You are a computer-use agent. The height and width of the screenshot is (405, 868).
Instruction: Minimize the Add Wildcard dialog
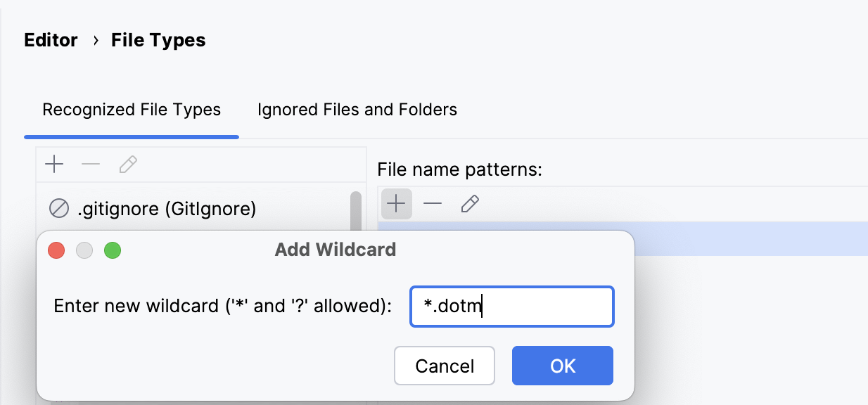[x=84, y=250]
